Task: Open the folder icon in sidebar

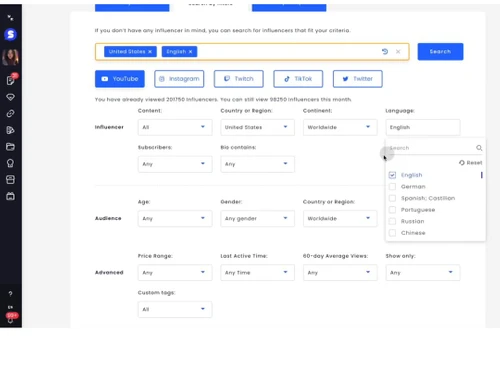Action: (x=10, y=147)
